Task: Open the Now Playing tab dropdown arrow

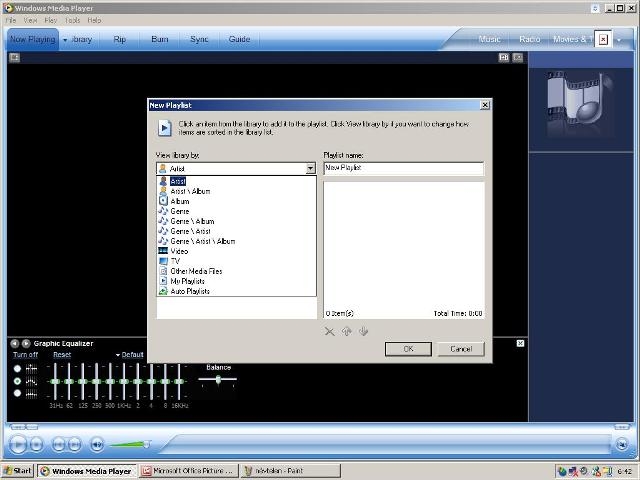Action: click(x=65, y=40)
